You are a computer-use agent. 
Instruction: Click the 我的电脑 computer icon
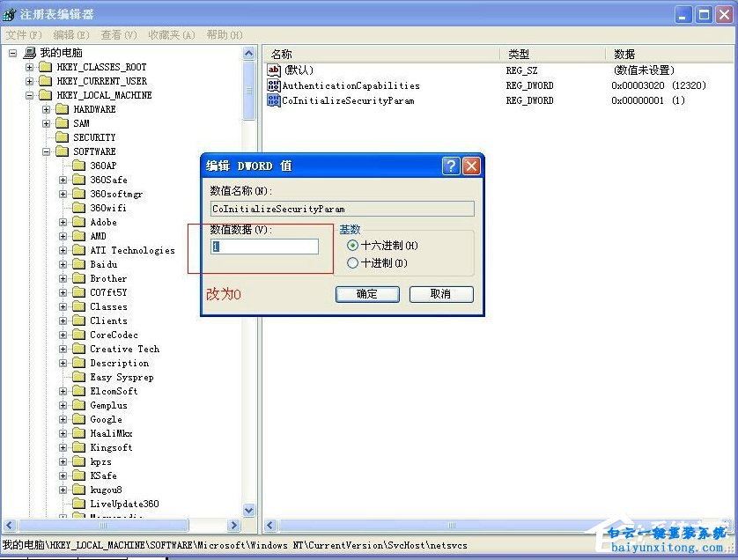pos(28,52)
